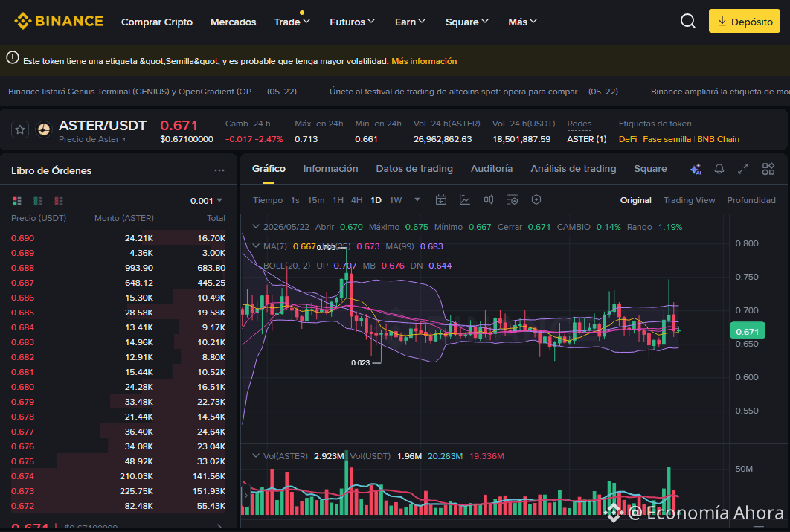Expand the Futuros menu
Viewport: 790px width, 532px height.
[x=352, y=22]
